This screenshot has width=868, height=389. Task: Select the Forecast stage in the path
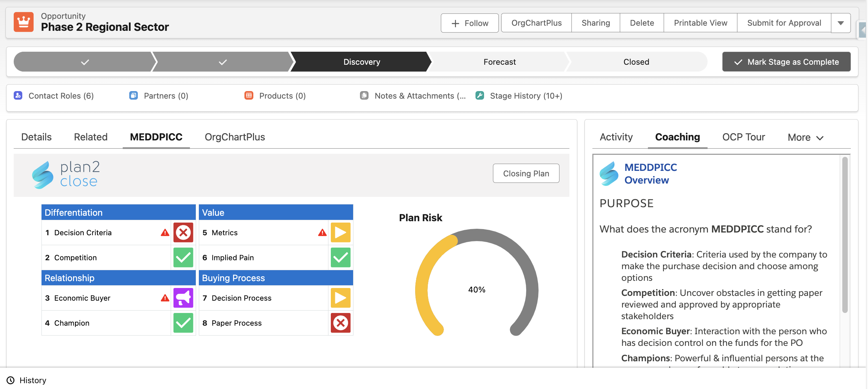pyautogui.click(x=499, y=62)
